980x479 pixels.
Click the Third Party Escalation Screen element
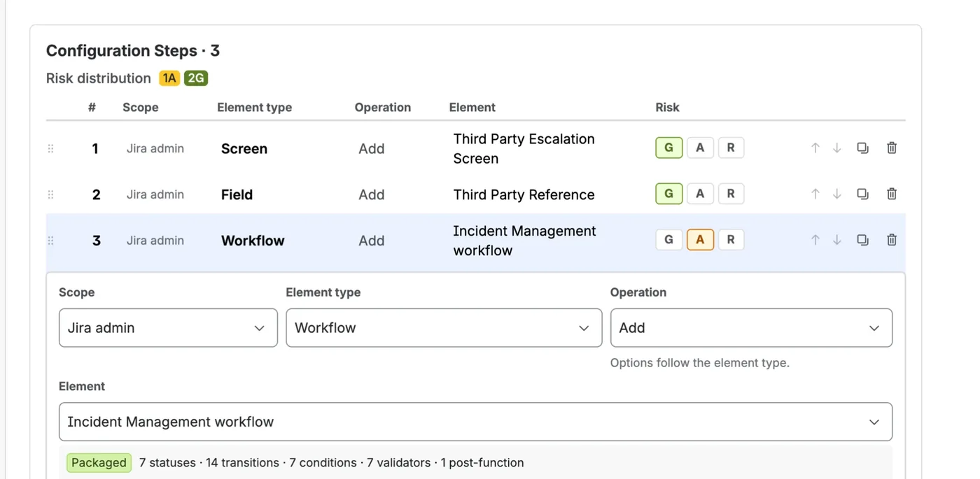click(x=524, y=148)
